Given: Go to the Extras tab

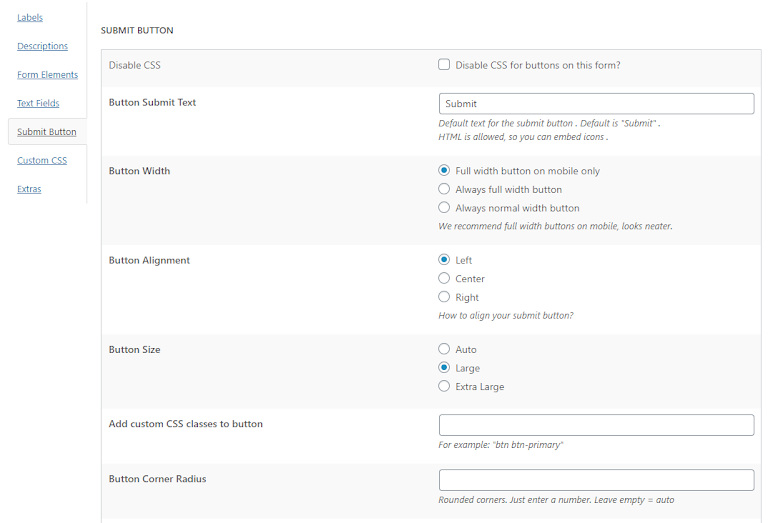Looking at the screenshot, I should [29, 189].
